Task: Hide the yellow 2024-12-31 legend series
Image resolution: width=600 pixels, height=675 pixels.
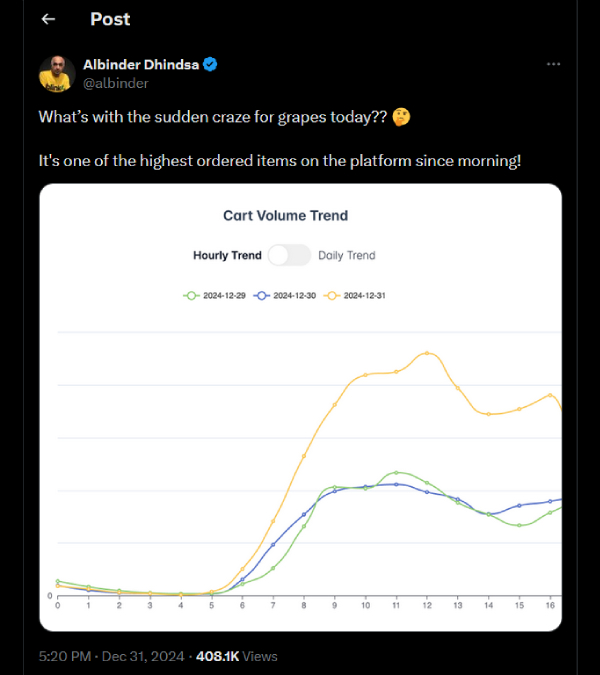Action: click(354, 296)
